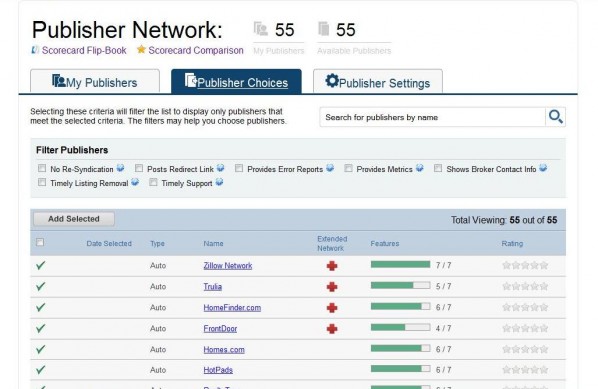Click the HomeFinder.com star rating

pyautogui.click(x=525, y=307)
